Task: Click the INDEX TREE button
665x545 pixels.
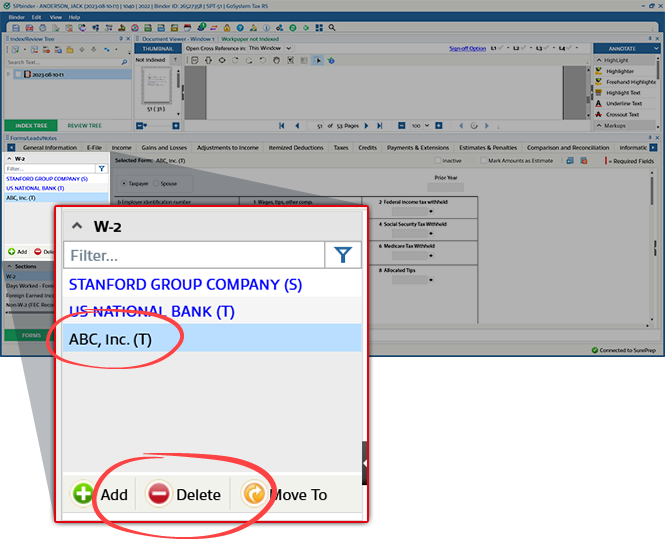Action: [31, 126]
